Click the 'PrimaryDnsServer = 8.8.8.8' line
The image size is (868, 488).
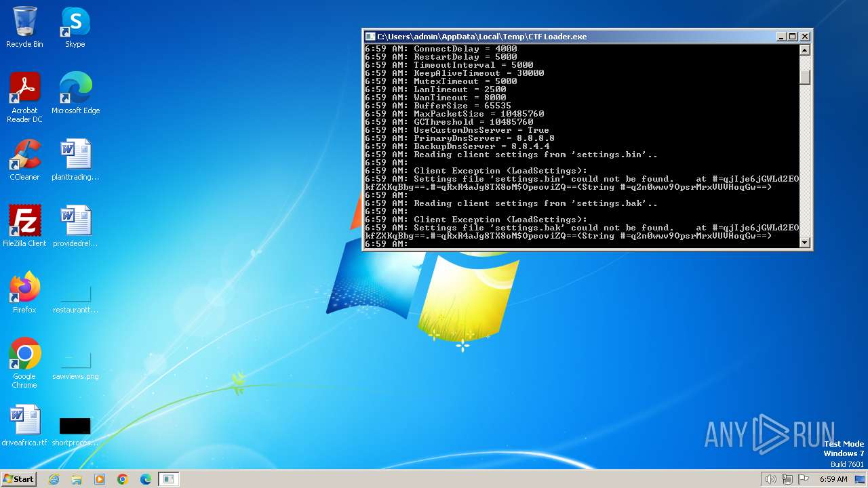[460, 138]
